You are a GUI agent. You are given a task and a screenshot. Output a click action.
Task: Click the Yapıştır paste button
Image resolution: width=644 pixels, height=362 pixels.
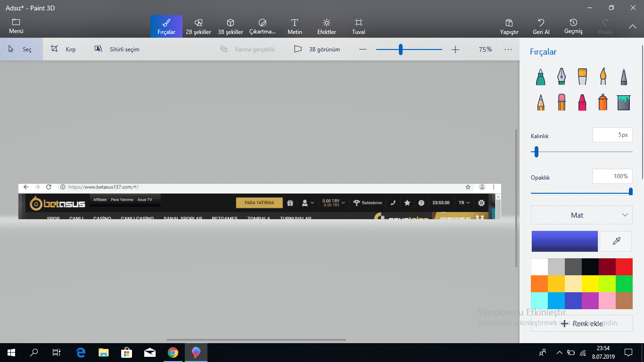pos(509,26)
